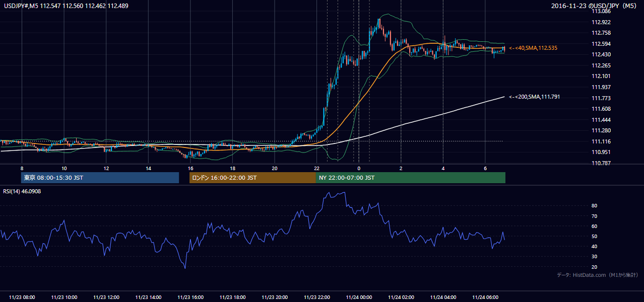Click the 113.086 price axis label
The width and height of the screenshot is (644, 302).
pos(601,11)
